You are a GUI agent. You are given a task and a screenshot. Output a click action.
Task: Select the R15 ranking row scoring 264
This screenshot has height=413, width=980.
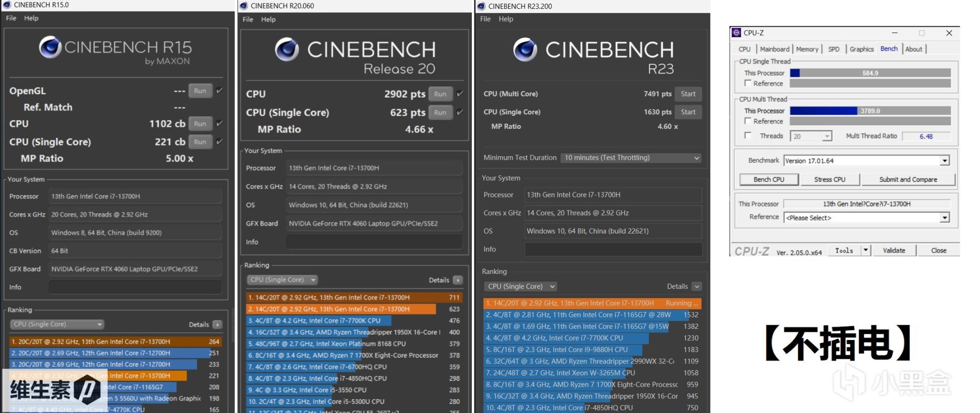pyautogui.click(x=115, y=342)
